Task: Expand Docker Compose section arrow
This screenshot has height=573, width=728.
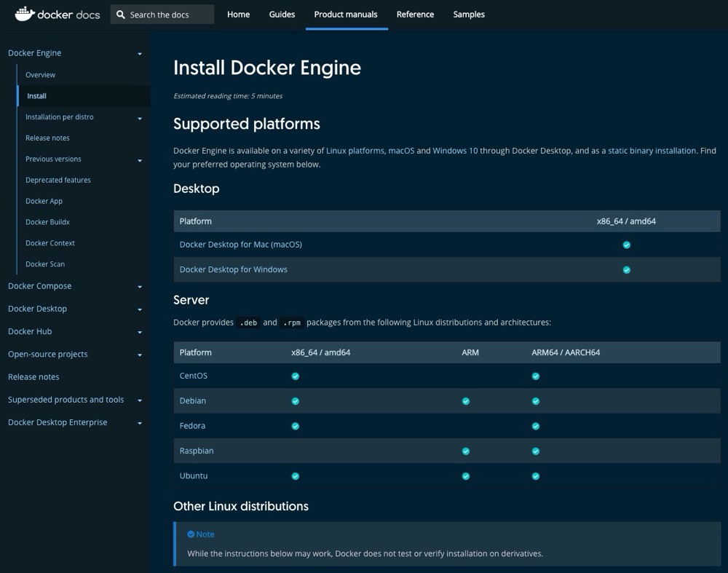Action: click(140, 287)
